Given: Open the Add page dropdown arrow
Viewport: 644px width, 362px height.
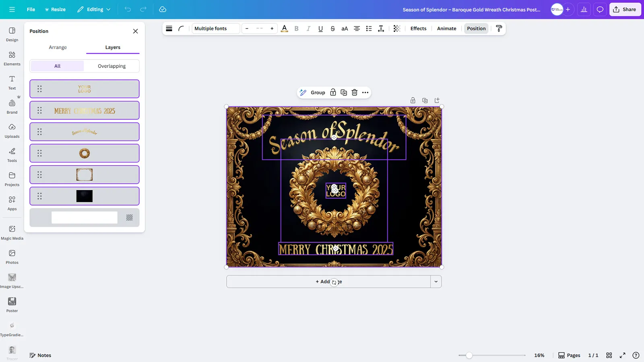Looking at the screenshot, I should (x=436, y=282).
